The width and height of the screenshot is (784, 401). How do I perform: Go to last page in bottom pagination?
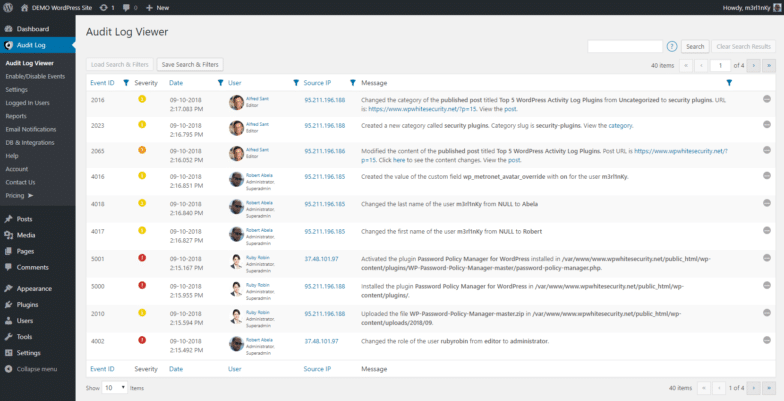[768, 388]
